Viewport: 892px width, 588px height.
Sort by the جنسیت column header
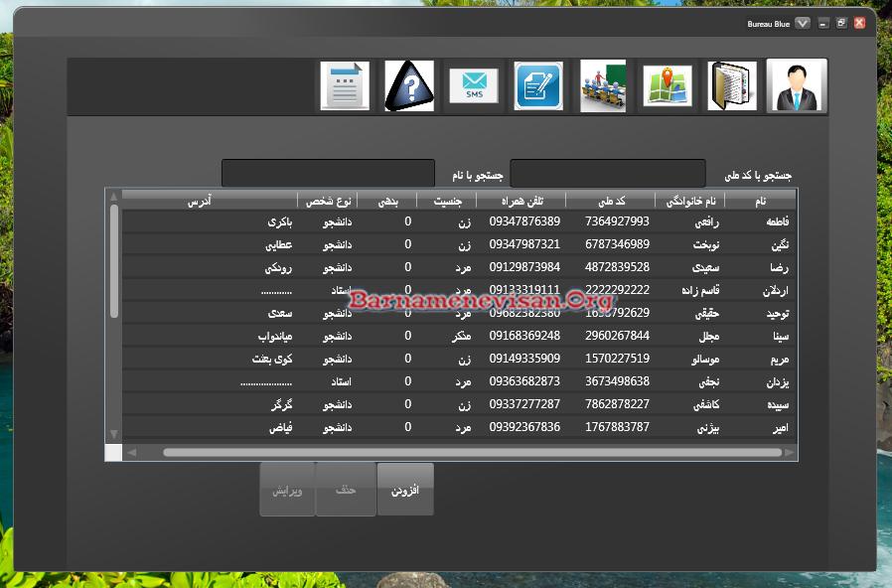tap(447, 201)
